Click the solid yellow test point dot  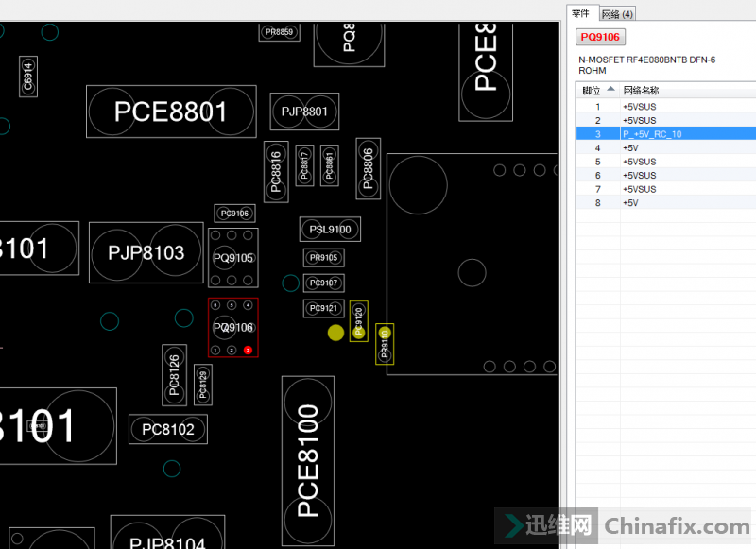coord(335,333)
